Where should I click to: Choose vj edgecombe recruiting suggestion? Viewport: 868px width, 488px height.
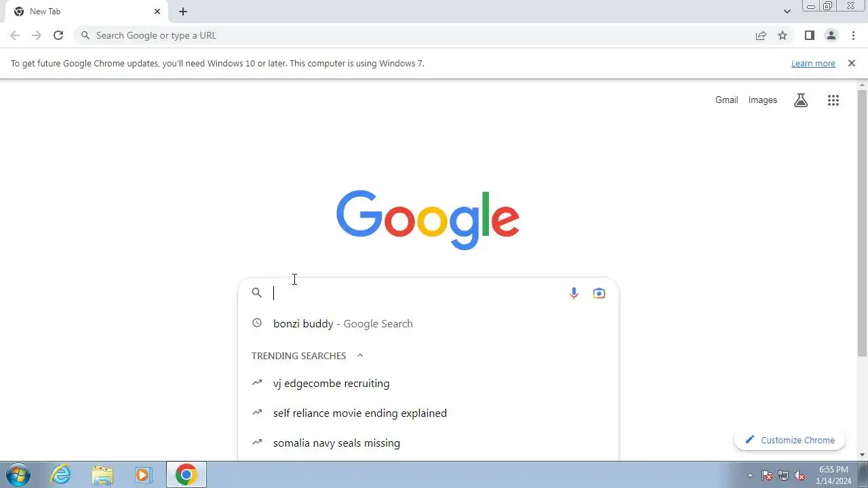[428, 383]
